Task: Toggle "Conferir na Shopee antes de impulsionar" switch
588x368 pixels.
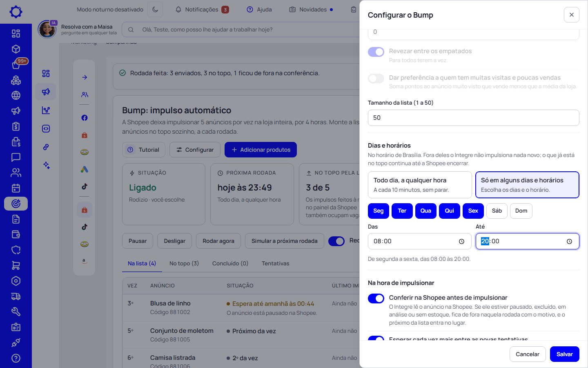Action: [376, 298]
